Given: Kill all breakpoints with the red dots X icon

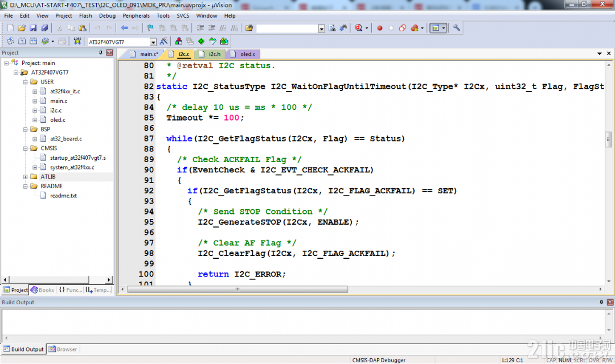Looking at the screenshot, I should (415, 28).
